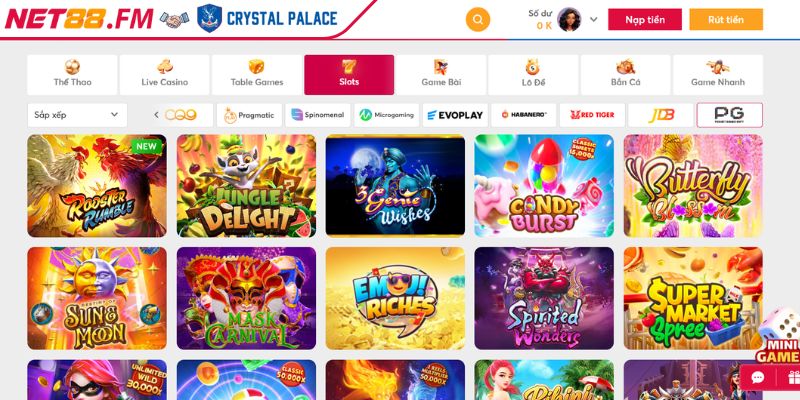Click the Nạp tiền deposit button
Screen dimensions: 800x400
click(645, 19)
